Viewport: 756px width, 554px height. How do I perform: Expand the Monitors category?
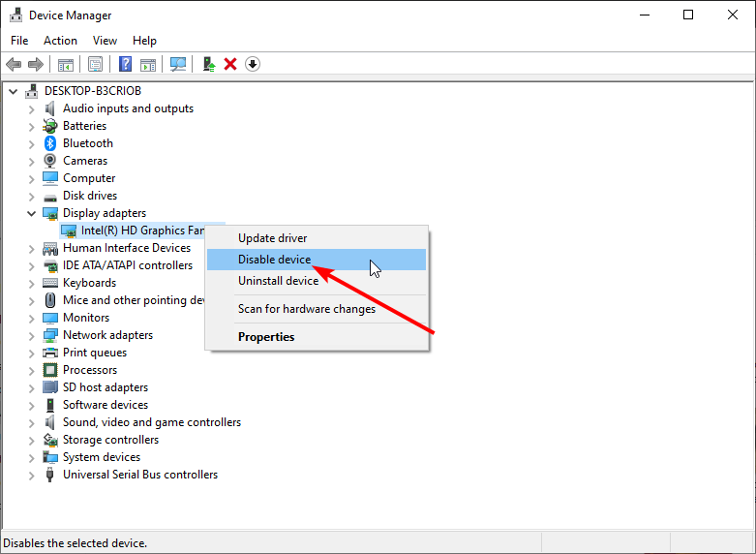[x=32, y=318]
